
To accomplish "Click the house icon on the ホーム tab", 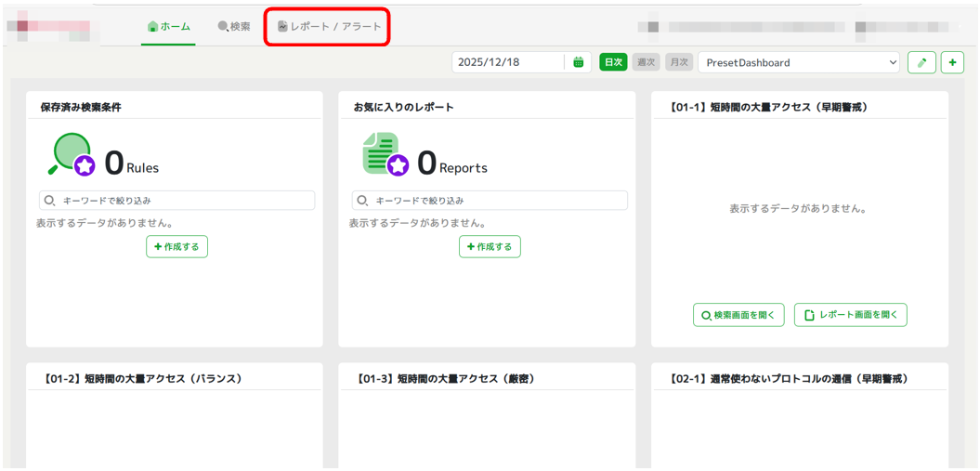I will 151,27.
